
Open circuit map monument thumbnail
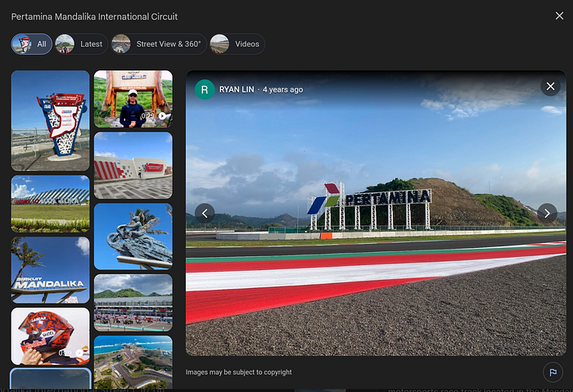51,121
